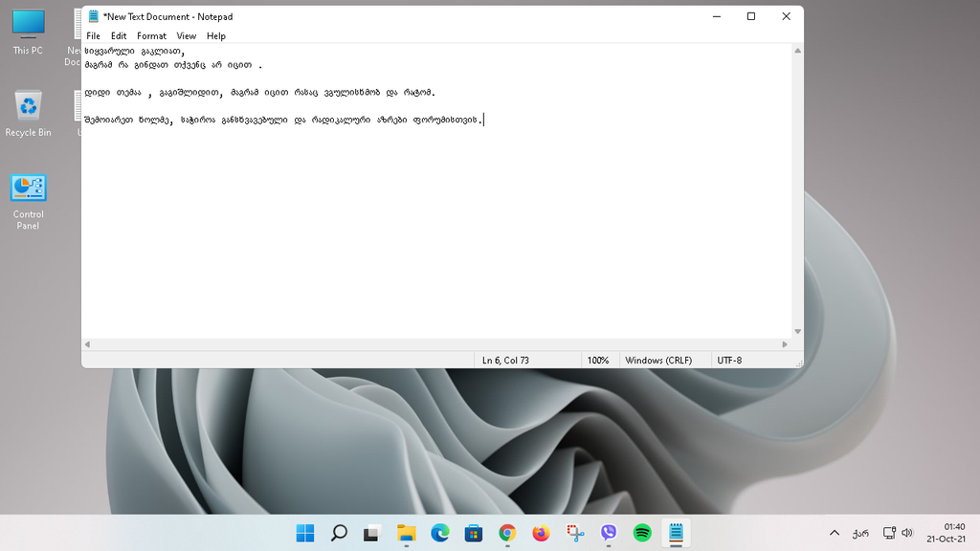Minimize the Notepad window
Image resolution: width=980 pixels, height=551 pixels.
coord(717,17)
